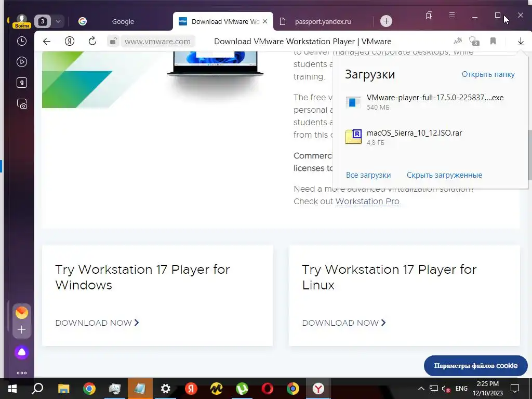Click the RAR archive file icon
This screenshot has width=532, height=399.
pos(353,137)
